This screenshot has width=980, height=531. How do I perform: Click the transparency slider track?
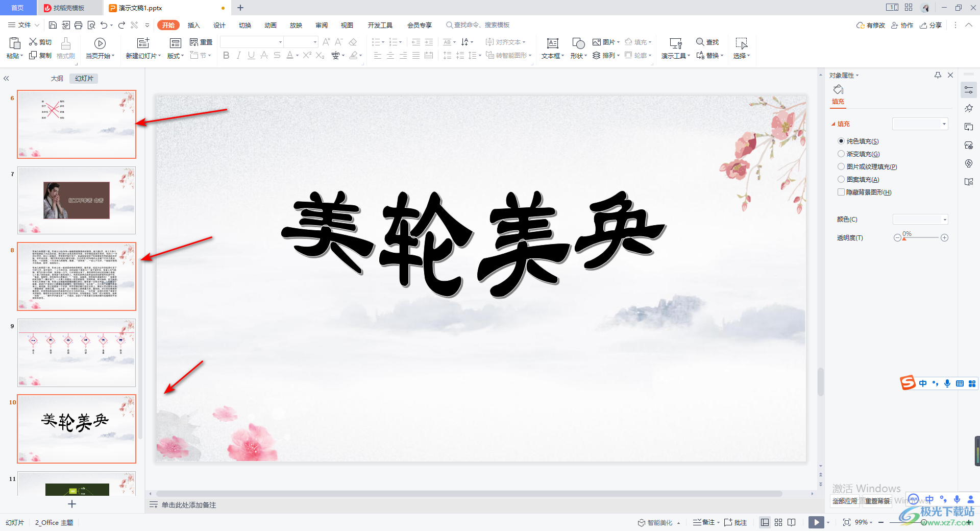coord(921,238)
